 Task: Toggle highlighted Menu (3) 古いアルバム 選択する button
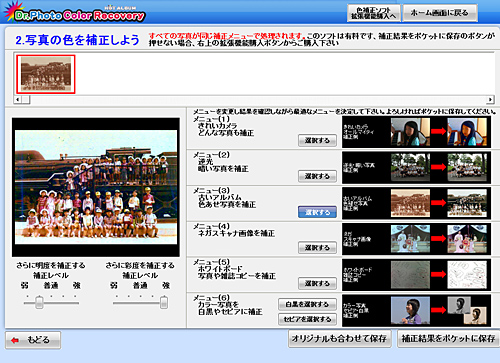(317, 212)
